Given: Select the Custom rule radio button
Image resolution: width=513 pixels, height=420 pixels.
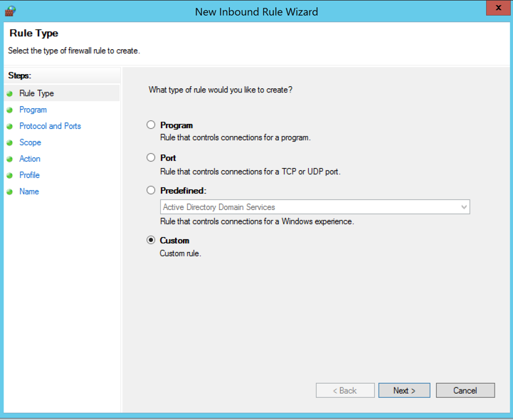Looking at the screenshot, I should (151, 240).
